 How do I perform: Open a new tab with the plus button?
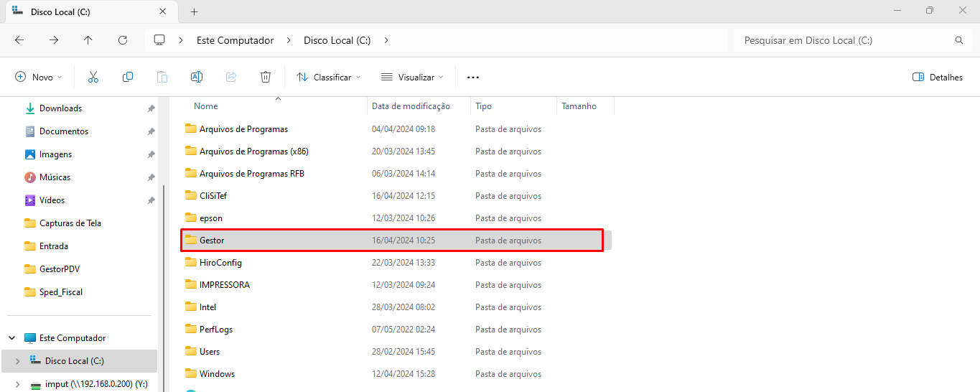click(x=194, y=11)
